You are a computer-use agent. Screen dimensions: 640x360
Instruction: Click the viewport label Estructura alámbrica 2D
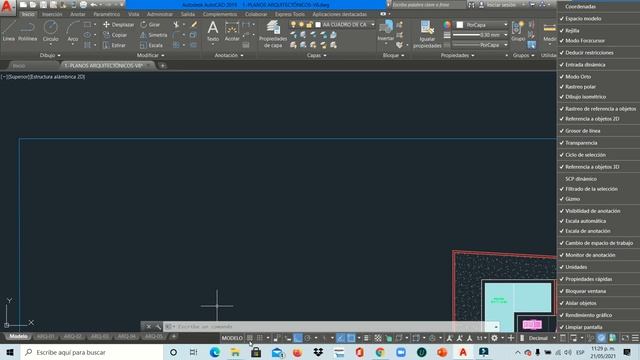coord(57,77)
